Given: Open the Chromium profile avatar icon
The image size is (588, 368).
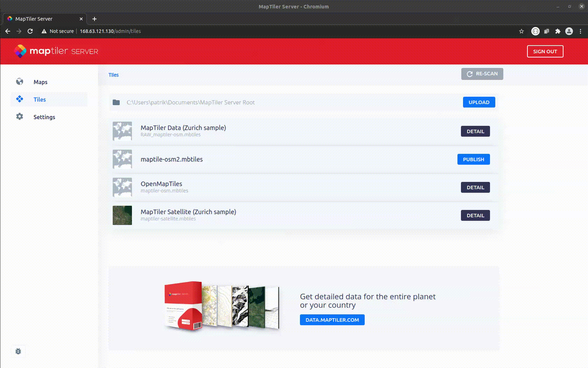Looking at the screenshot, I should click(569, 31).
